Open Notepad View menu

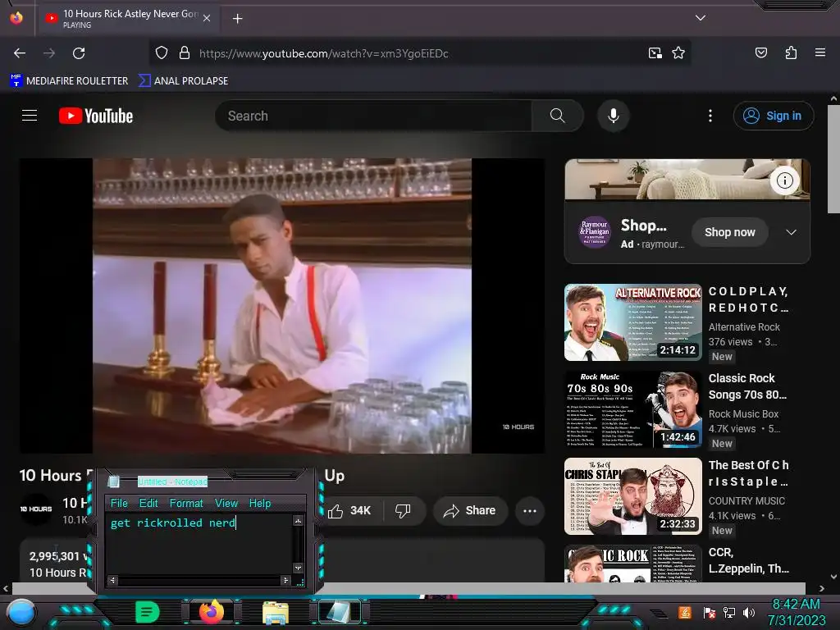226,503
